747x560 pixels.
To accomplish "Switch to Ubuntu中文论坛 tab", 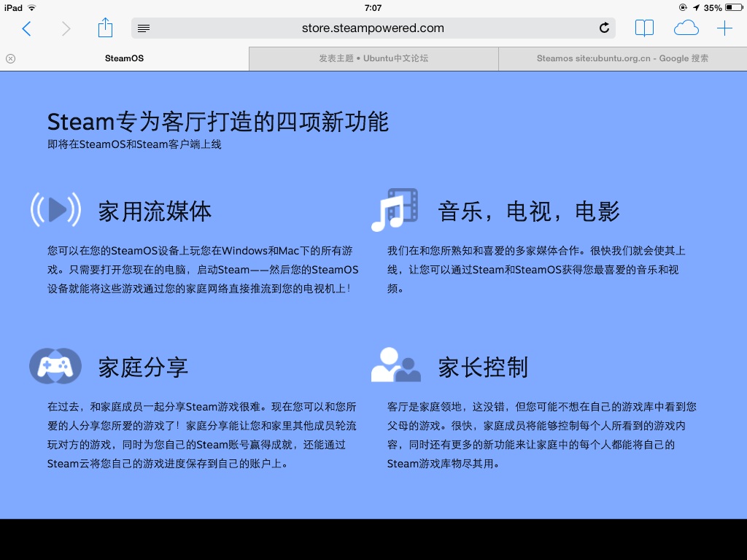I will pos(373,58).
